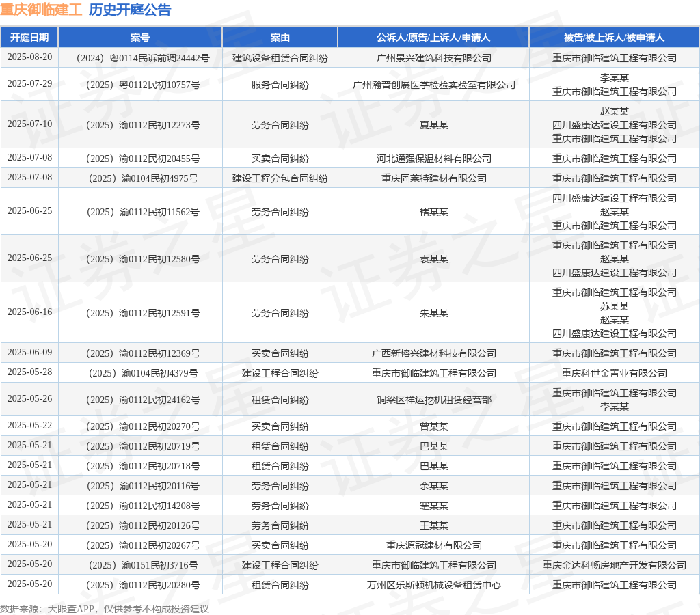Click case number (2024)粤0114民诉前调24442号
Viewport: 700px width, 615px height.
point(140,58)
